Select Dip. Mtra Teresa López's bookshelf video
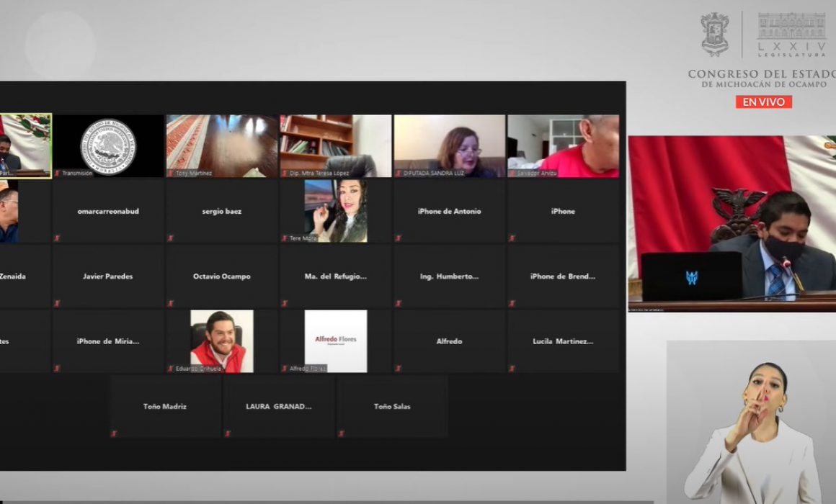The image size is (836, 504). [x=336, y=146]
